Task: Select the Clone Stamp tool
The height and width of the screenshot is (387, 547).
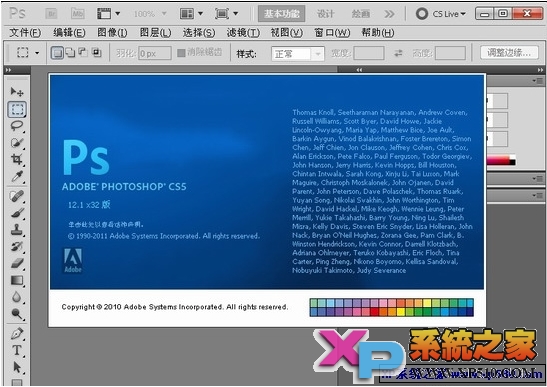Action: (16, 229)
